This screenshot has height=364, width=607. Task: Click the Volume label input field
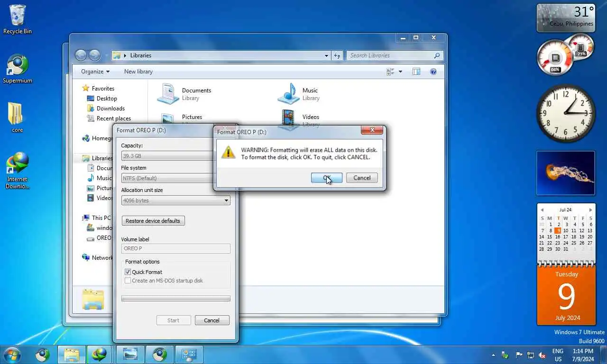(175, 248)
